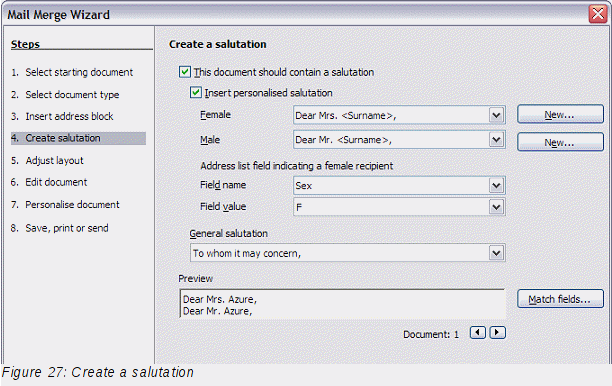
Task: Close the Mail Merge Wizard window
Action: 598,14
